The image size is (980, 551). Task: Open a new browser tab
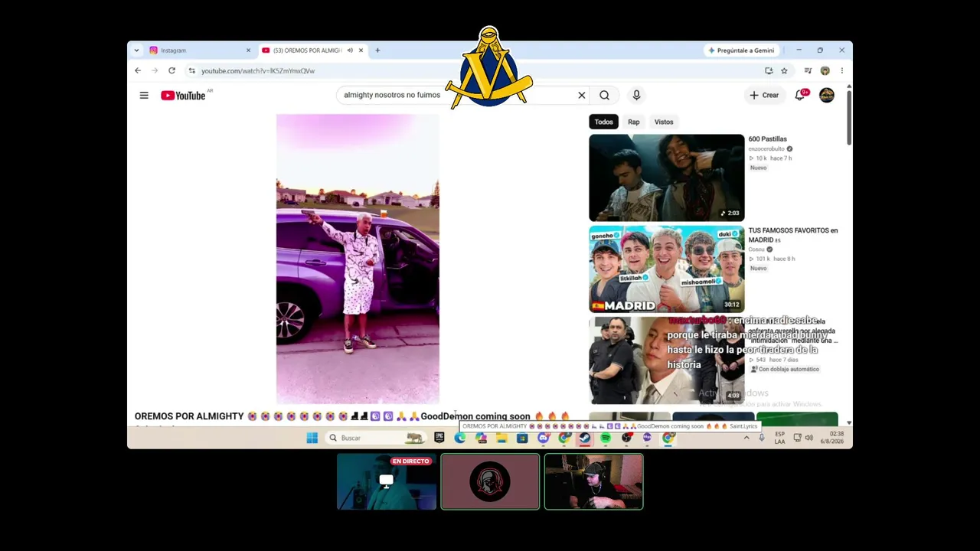(377, 51)
